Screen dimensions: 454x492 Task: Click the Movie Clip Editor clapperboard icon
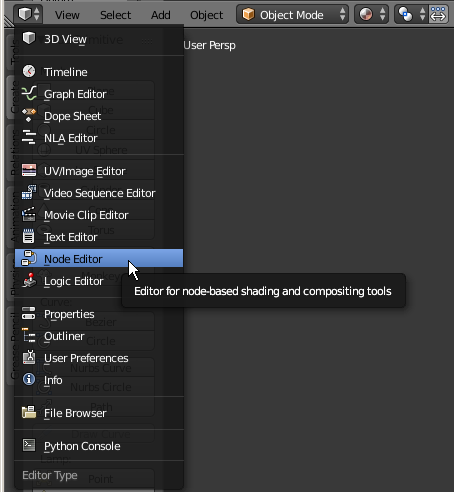29,214
